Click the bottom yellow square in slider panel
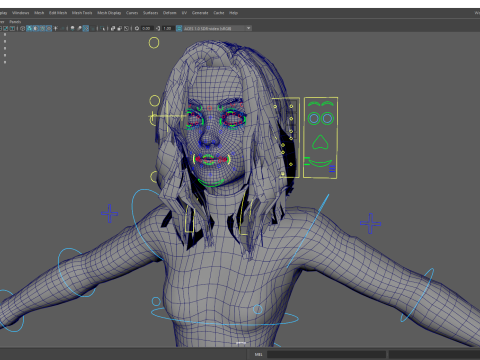 (x=283, y=174)
